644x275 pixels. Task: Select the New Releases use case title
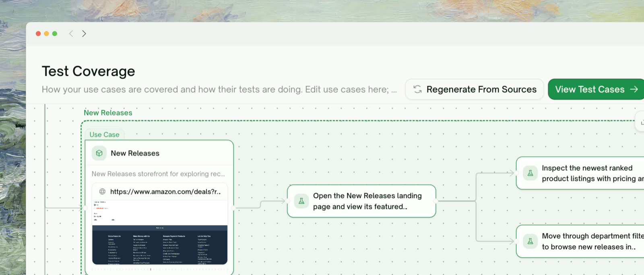click(x=135, y=153)
